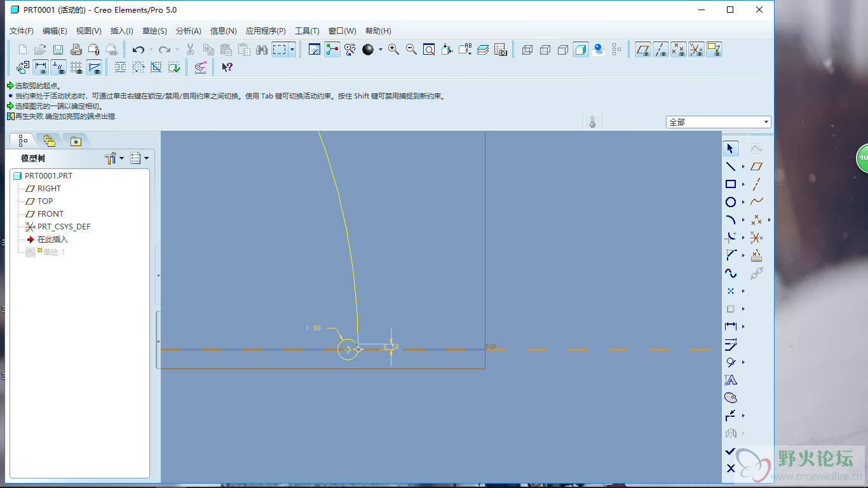Viewport: 868px width, 488px height.
Task: Open the 草绘(S) menu
Action: [154, 30]
